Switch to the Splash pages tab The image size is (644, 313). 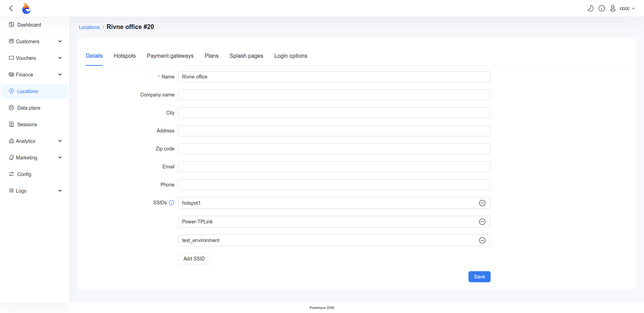pos(246,56)
